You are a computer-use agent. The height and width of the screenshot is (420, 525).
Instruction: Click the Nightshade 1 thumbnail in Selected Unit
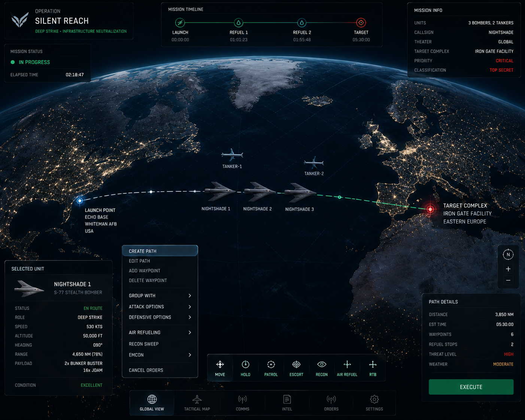[29, 289]
